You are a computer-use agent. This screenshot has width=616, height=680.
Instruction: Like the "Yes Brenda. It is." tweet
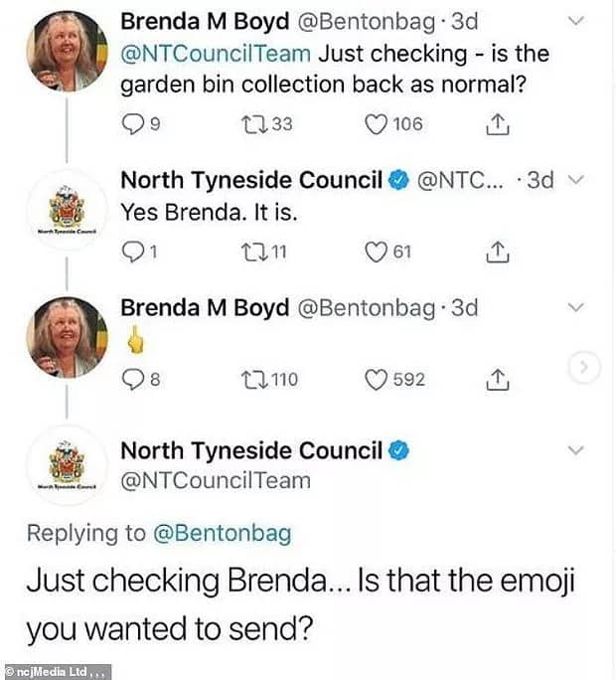click(377, 253)
